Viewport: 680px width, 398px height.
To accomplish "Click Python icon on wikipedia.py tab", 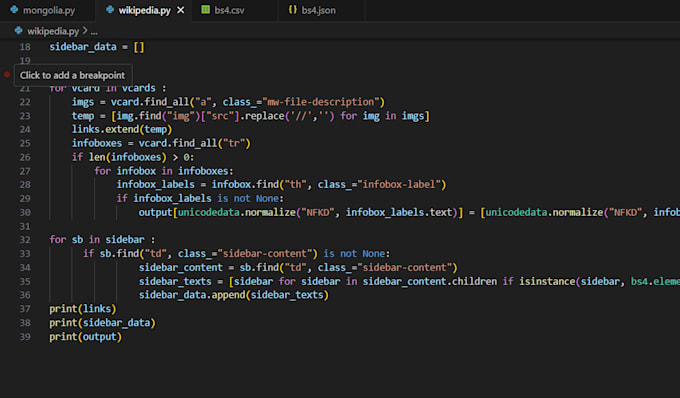I will pos(110,10).
